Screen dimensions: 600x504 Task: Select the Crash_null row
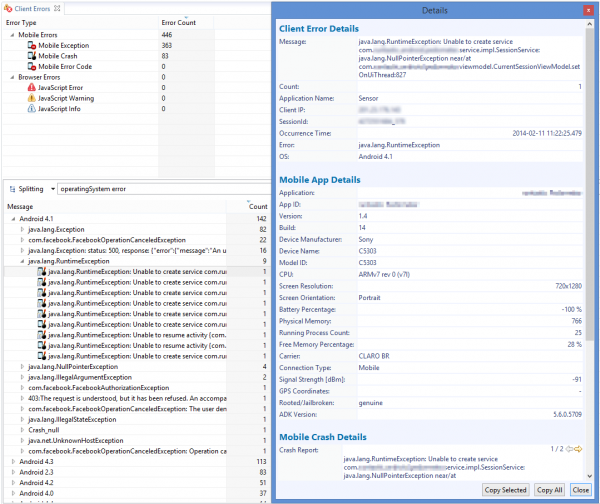pyautogui.click(x=137, y=431)
